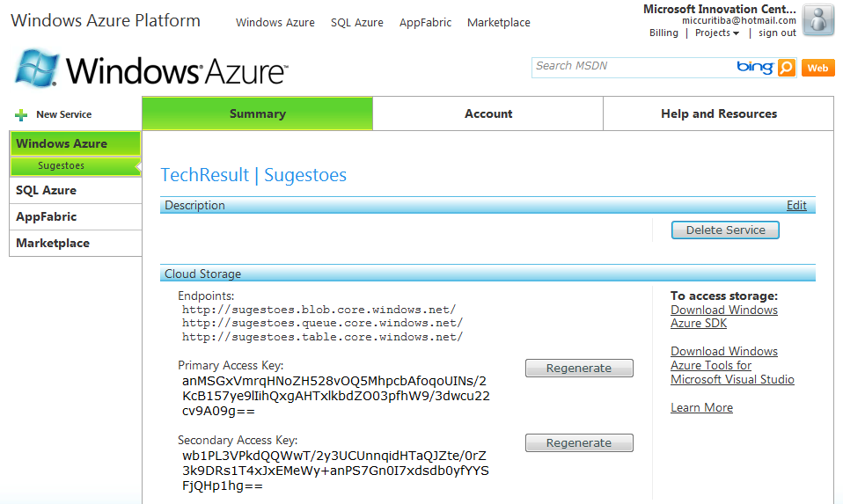Click the user avatar icon
Image resolution: width=843 pixels, height=504 pixels.
pyautogui.click(x=818, y=20)
